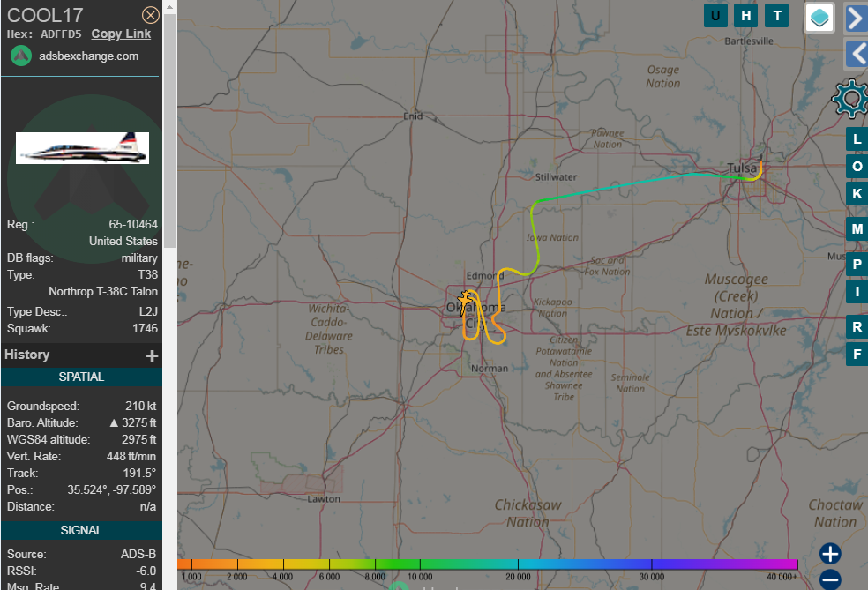868x590 pixels.
Task: Click the RSSI value -6.0
Action: [145, 571]
